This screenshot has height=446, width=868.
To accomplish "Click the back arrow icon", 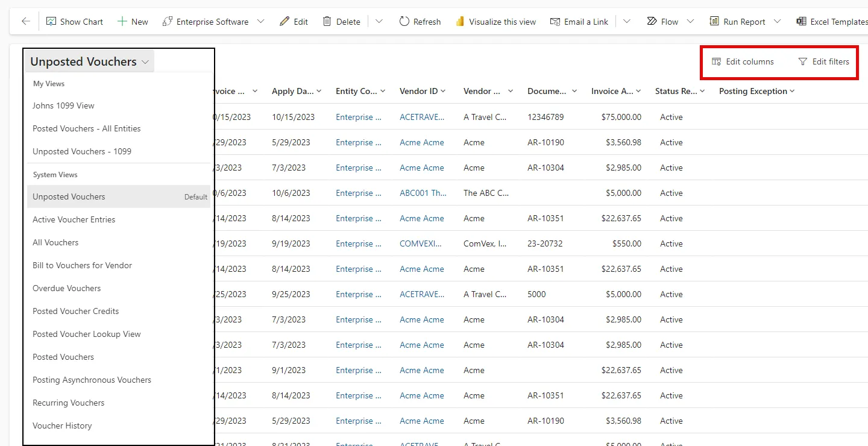I will [25, 22].
